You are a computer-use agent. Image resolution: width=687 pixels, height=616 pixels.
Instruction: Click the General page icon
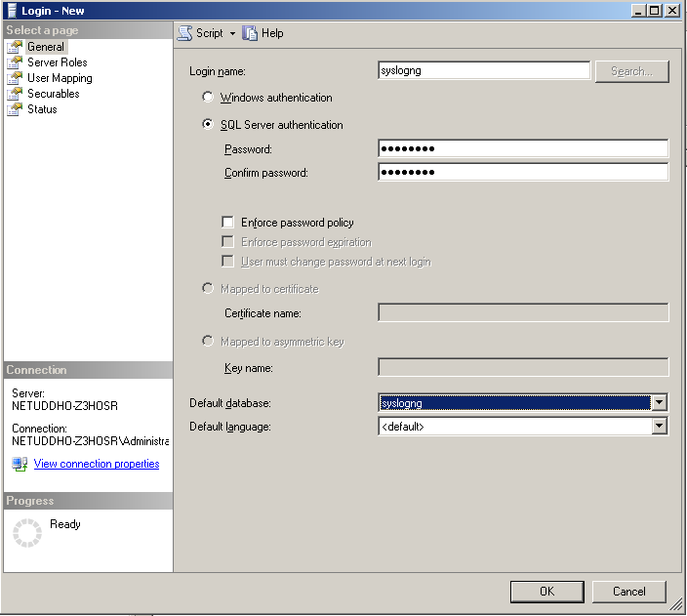tap(15, 47)
